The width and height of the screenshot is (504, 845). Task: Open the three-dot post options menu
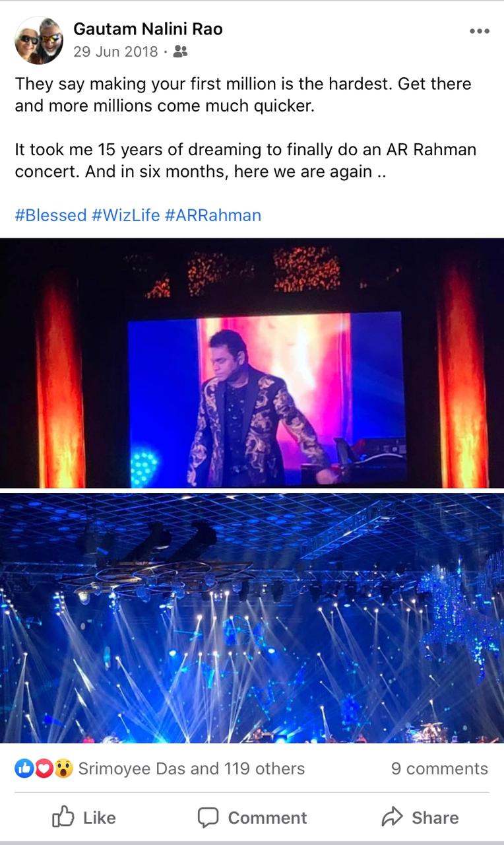pyautogui.click(x=480, y=32)
